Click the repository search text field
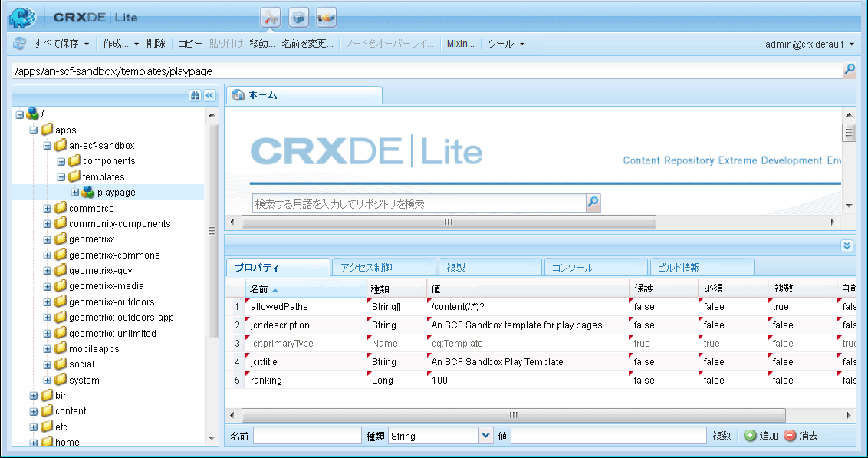 419,203
